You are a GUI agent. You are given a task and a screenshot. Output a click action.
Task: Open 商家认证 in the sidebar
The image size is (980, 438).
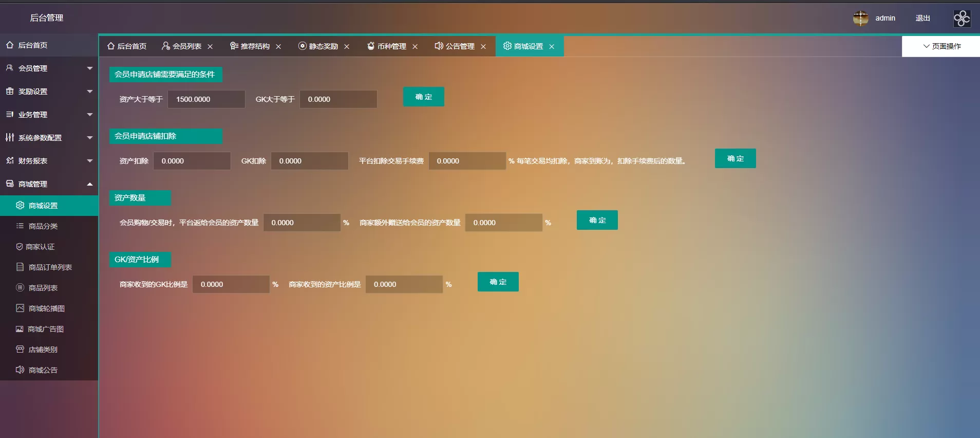pyautogui.click(x=49, y=247)
